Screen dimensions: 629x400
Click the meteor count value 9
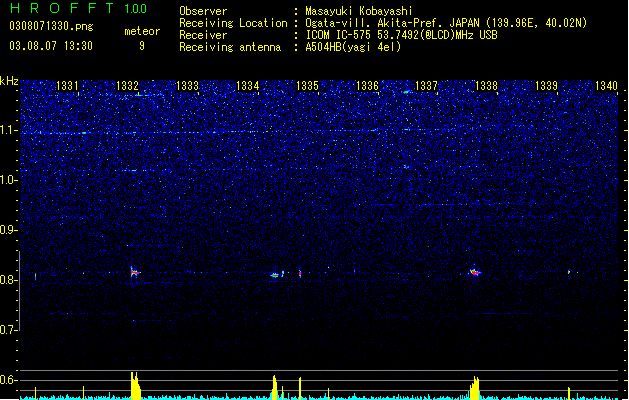coord(142,46)
